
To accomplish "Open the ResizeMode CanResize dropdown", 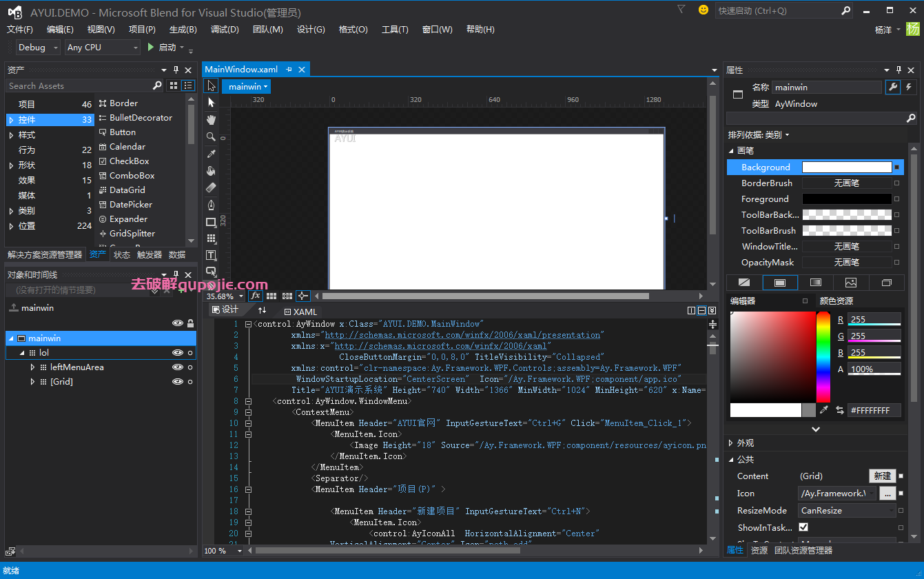I will (x=847, y=511).
